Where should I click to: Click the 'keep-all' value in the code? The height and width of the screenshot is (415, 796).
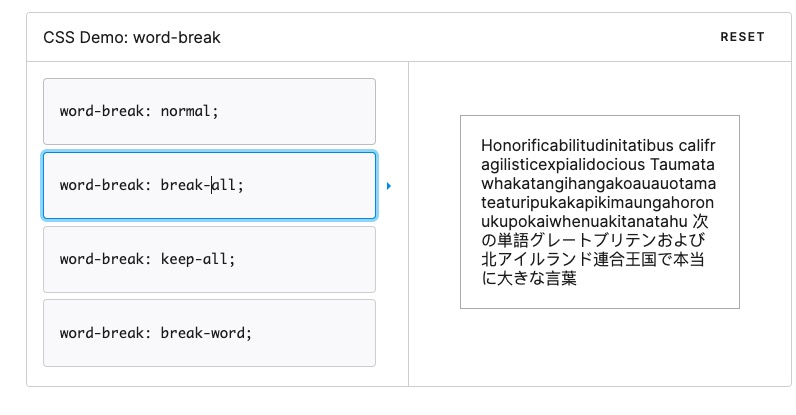(194, 259)
